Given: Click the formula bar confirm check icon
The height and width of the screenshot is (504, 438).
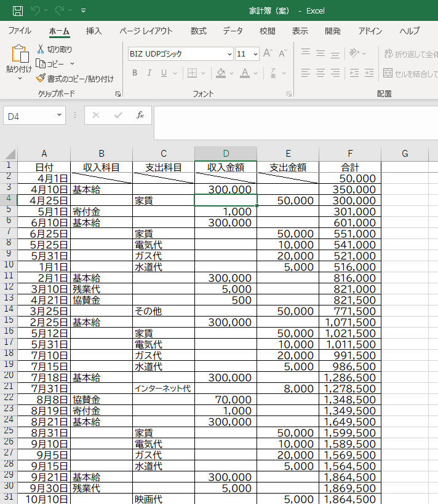Looking at the screenshot, I should (x=118, y=115).
